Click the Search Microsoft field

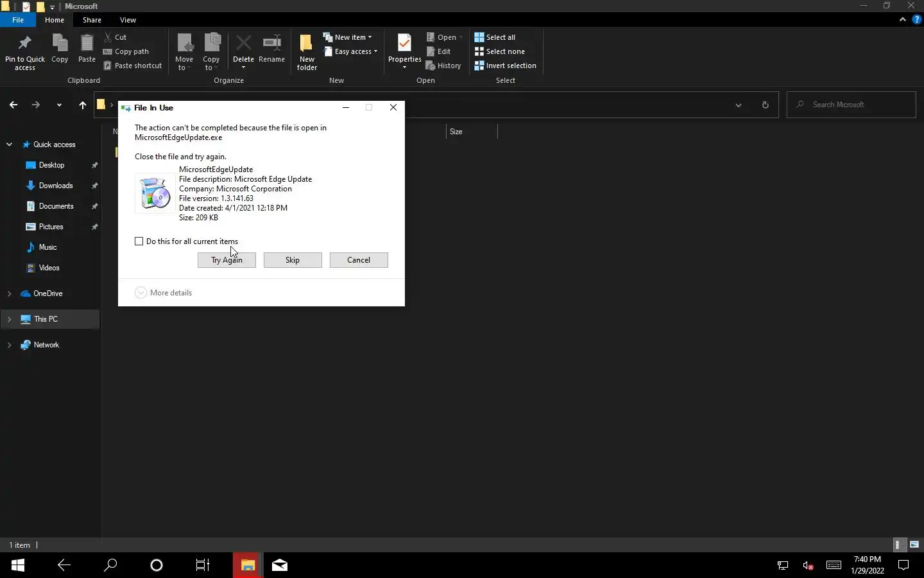851,105
